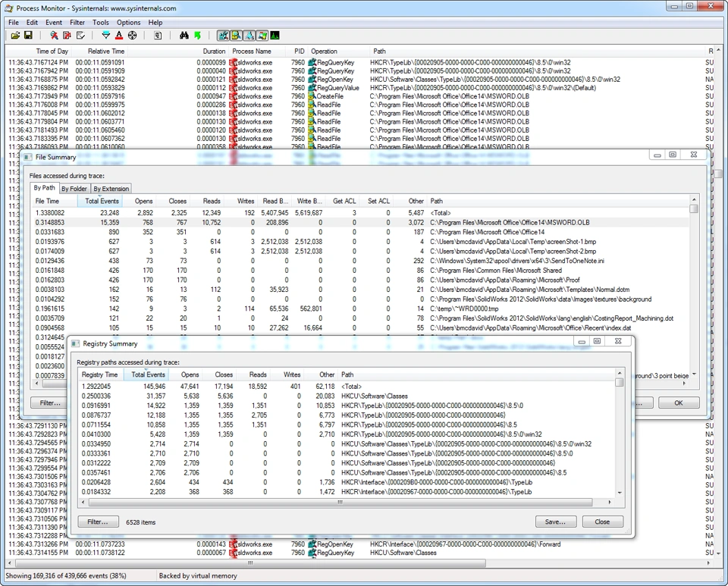
Task: Switch to the By Extension tab
Action: pos(111,189)
